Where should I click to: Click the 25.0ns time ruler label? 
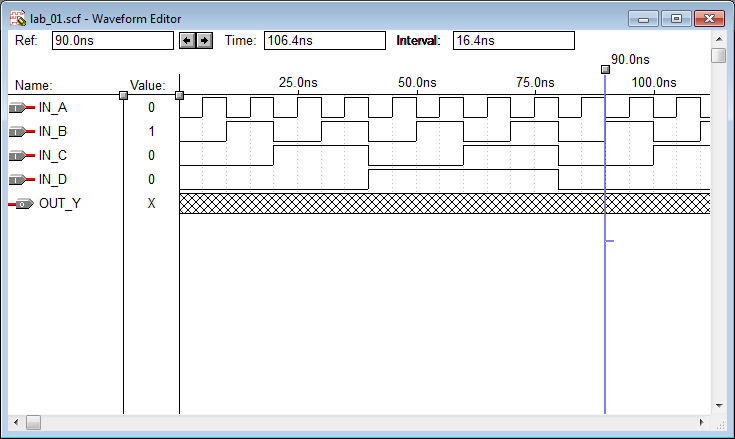(x=298, y=83)
